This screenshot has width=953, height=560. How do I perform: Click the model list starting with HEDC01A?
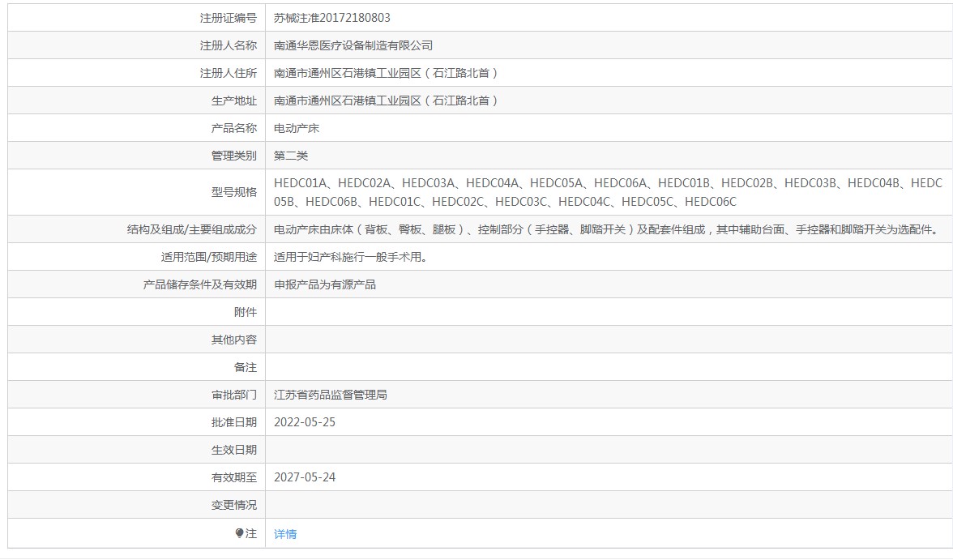click(608, 192)
